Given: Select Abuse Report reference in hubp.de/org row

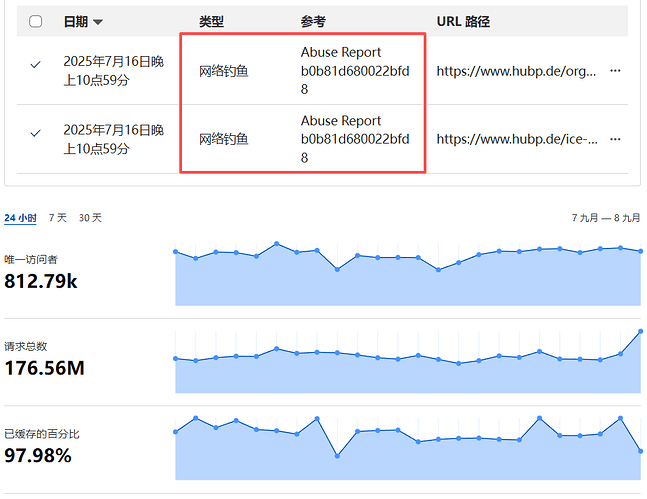Looking at the screenshot, I should pos(355,71).
